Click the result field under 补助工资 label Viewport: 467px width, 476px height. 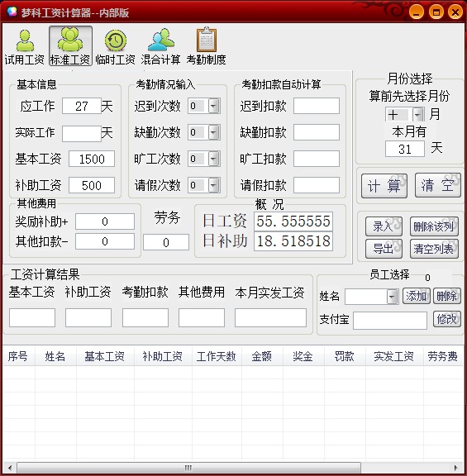point(88,318)
